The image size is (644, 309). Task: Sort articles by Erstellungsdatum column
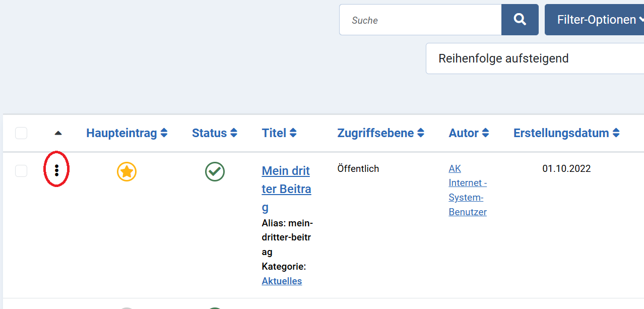[566, 133]
